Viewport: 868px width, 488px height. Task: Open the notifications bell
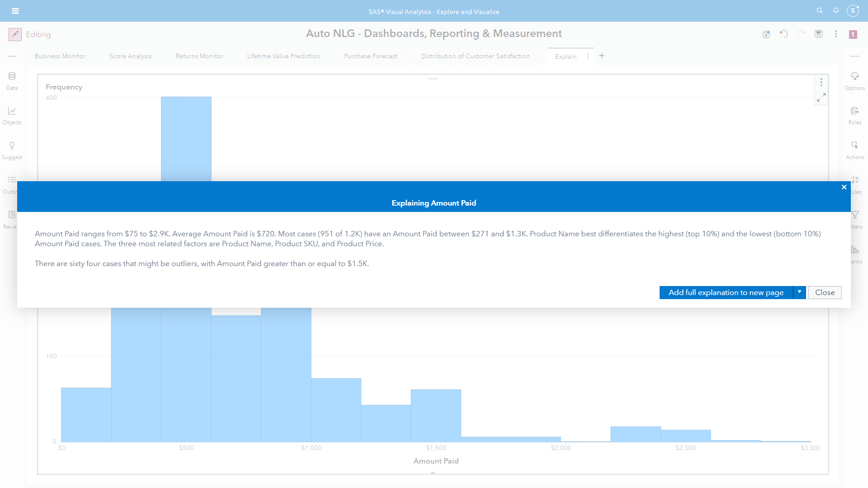click(836, 10)
